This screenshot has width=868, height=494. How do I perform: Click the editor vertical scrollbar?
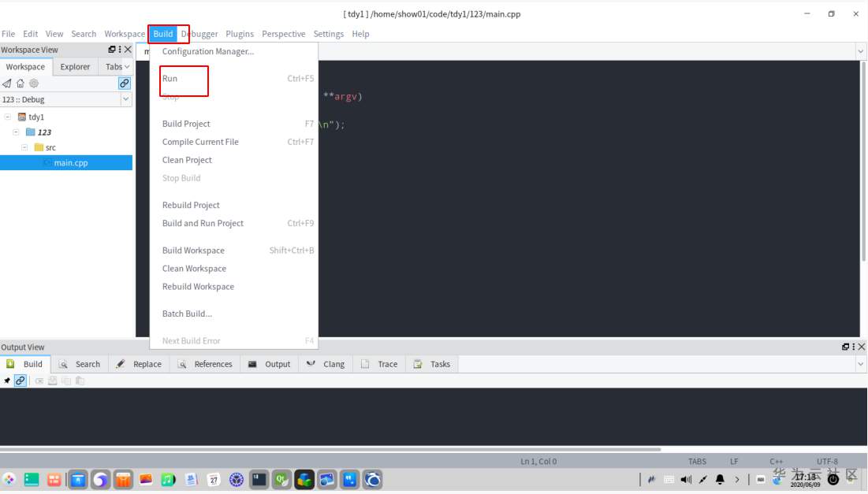863,161
